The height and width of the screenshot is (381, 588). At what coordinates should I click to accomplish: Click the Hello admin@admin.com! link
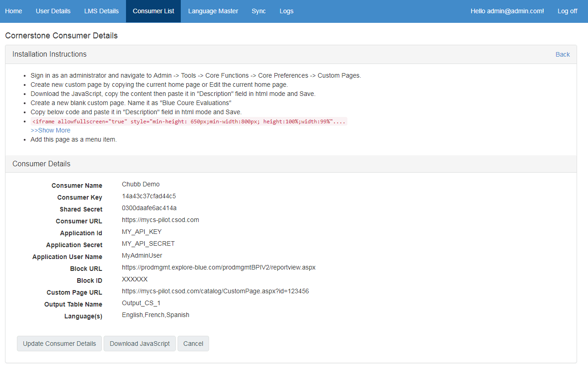507,11
